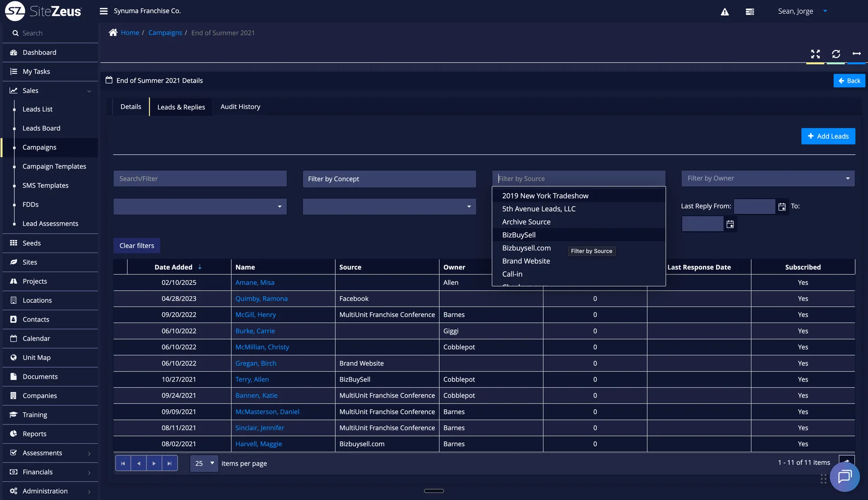Open the Unit Map sidebar item

(36, 357)
